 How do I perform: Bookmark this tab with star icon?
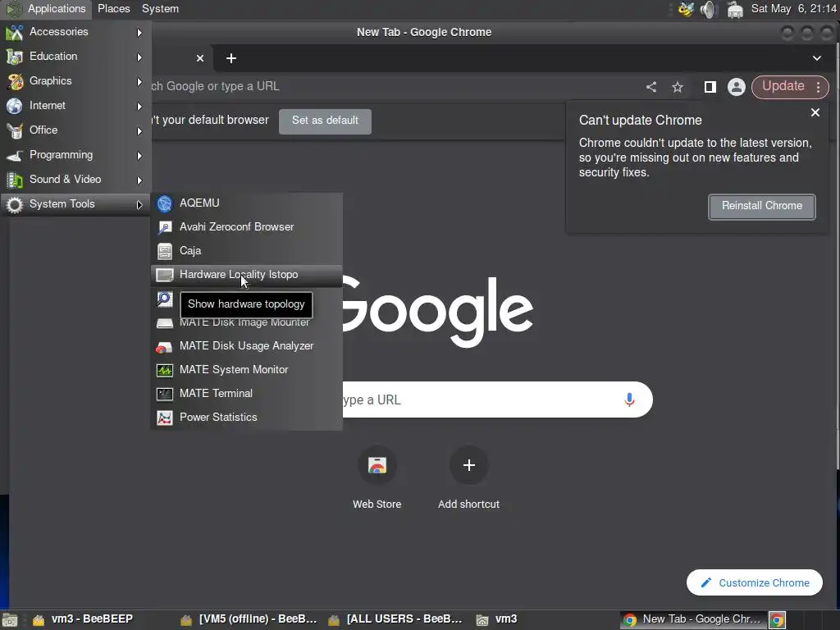point(677,87)
